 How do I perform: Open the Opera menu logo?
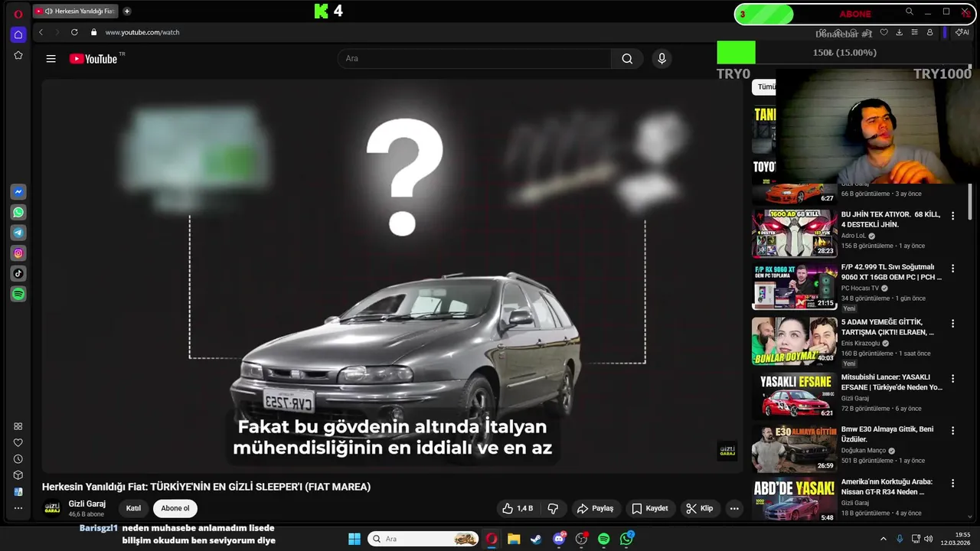click(18, 14)
